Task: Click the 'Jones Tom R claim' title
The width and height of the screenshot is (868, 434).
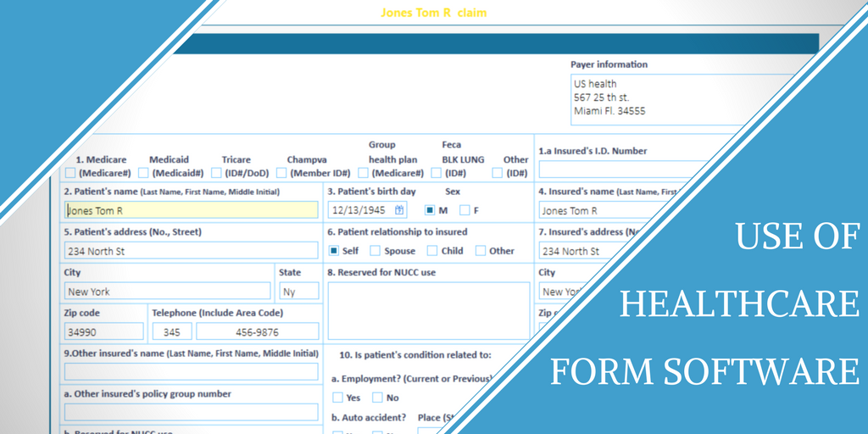Action: (x=433, y=12)
